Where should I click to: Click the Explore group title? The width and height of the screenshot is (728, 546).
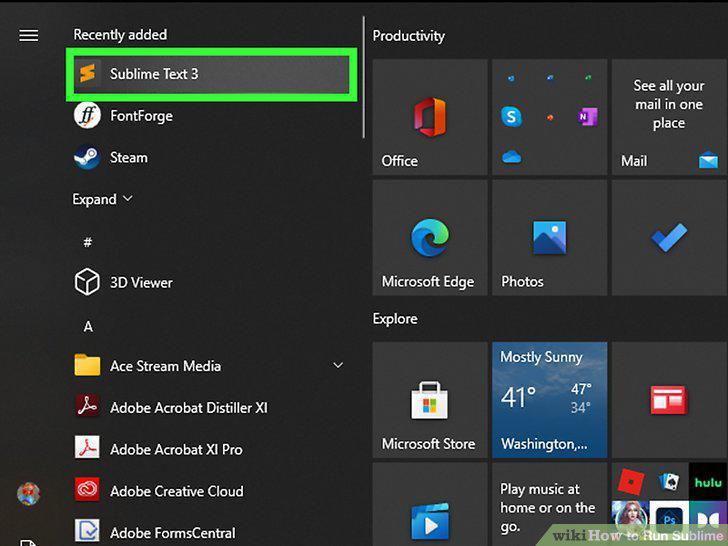point(395,319)
